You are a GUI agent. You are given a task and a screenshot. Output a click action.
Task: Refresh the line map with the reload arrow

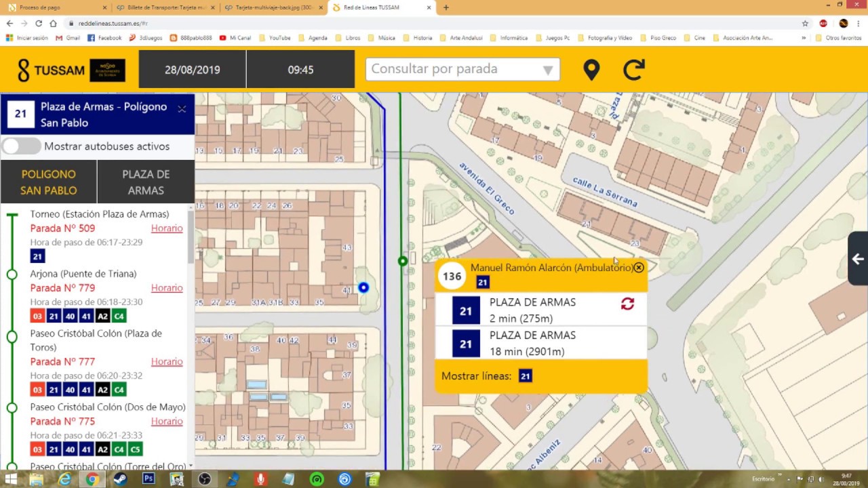point(634,69)
